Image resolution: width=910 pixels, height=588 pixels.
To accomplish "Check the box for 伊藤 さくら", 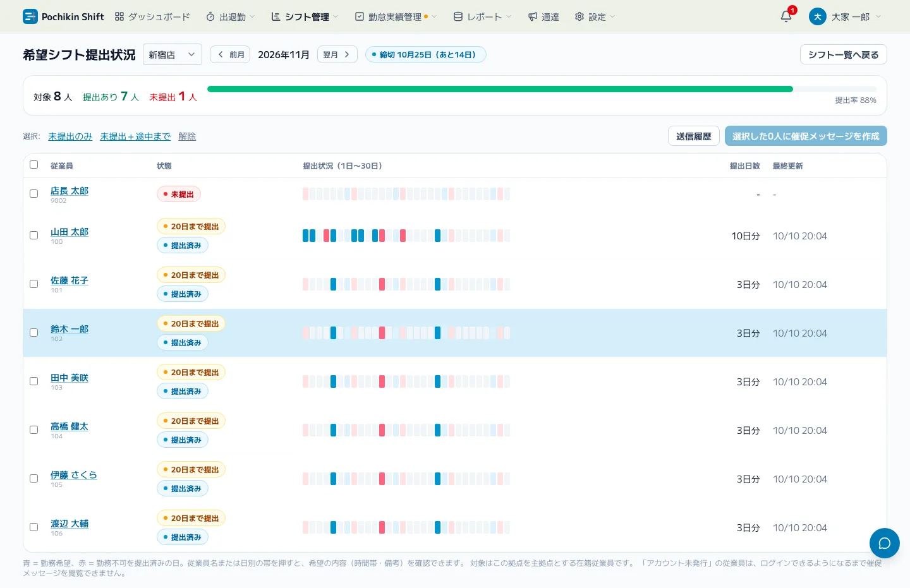I will coord(34,479).
